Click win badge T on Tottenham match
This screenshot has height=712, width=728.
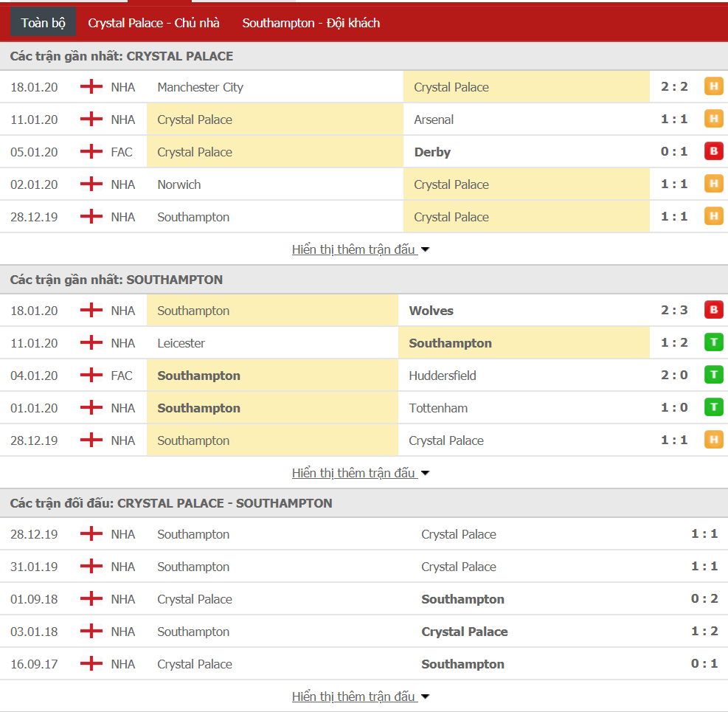point(713,407)
